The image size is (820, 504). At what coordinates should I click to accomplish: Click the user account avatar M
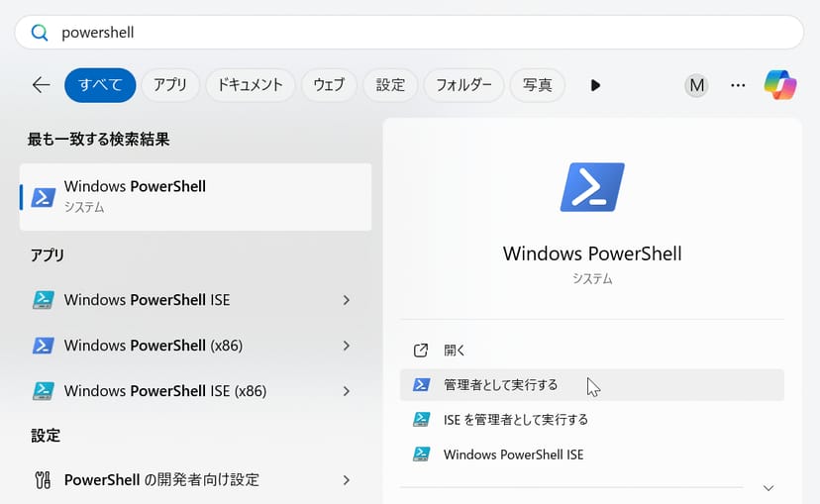(697, 85)
